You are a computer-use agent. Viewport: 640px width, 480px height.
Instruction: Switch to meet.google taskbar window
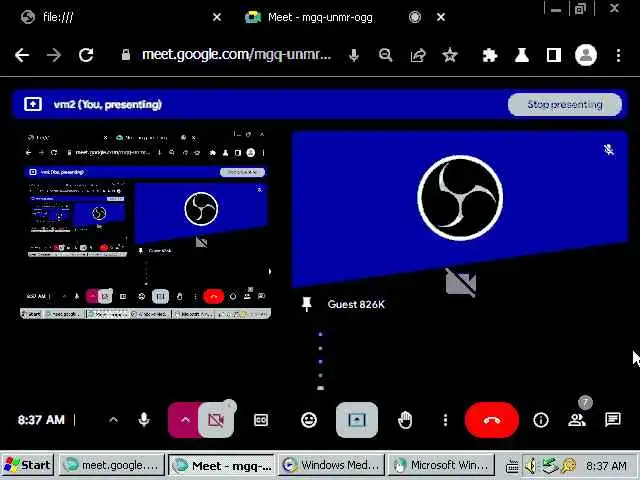111,465
